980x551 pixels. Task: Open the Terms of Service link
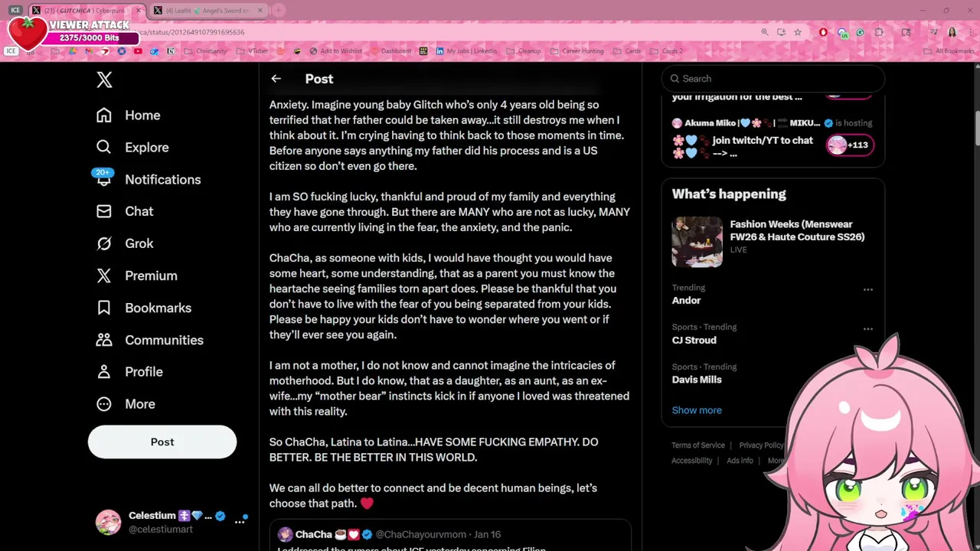coord(698,445)
